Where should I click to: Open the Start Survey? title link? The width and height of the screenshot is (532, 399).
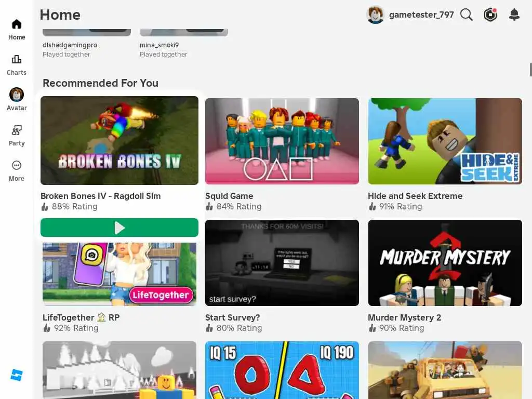coord(232,317)
